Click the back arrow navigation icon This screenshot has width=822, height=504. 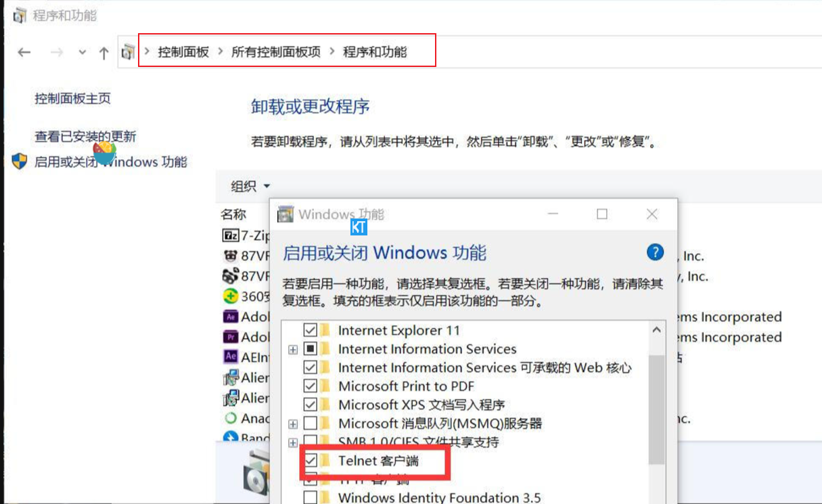coord(24,53)
